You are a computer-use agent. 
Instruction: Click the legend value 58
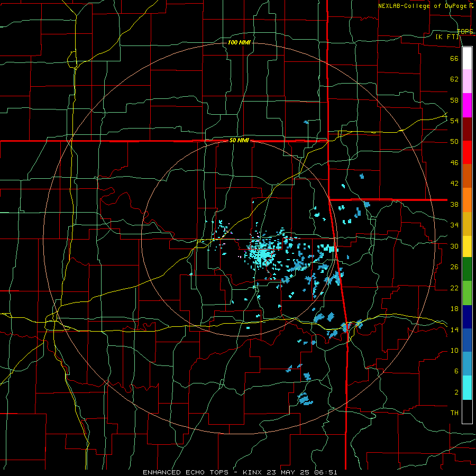[x=454, y=100]
